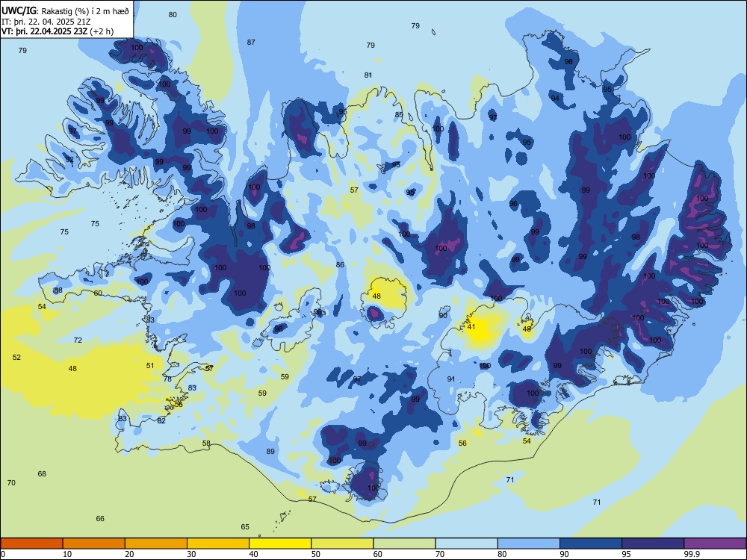747x560 pixels.
Task: Click the value '65' near the south islands
Action: pos(245,526)
